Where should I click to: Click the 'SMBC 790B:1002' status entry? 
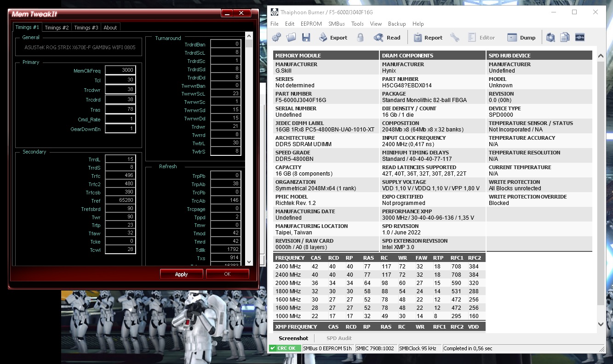(x=376, y=348)
